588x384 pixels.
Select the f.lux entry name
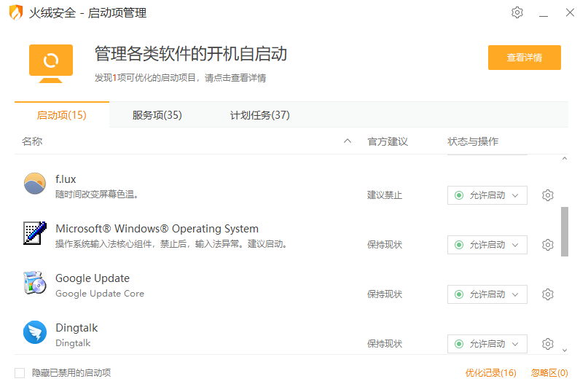[66, 179]
